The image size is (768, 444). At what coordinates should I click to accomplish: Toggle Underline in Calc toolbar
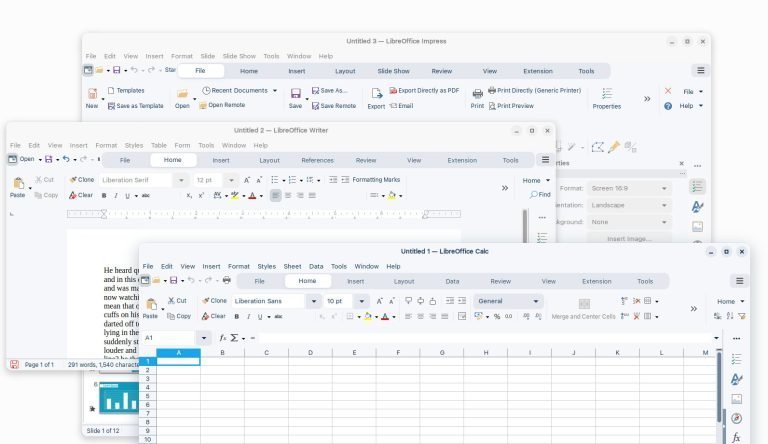coord(260,317)
